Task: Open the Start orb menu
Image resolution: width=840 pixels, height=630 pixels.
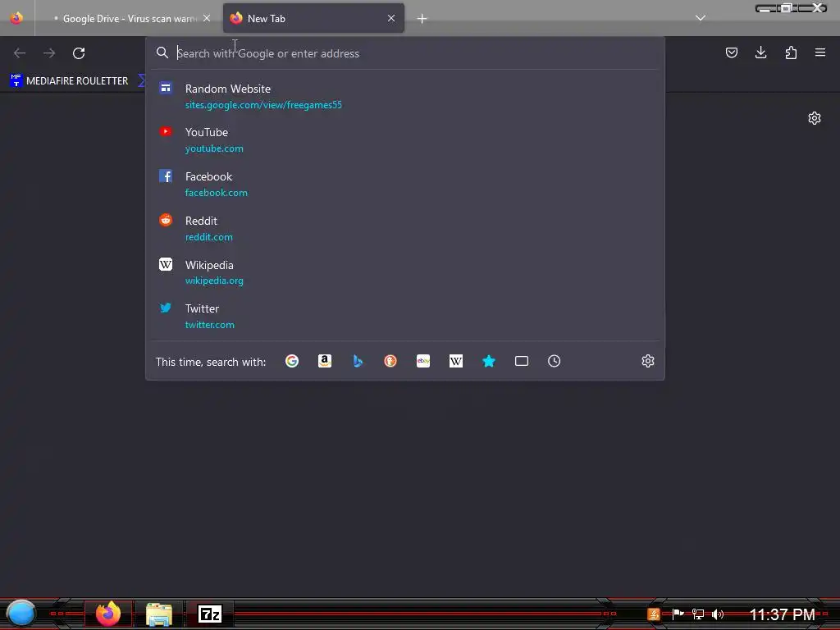Action: tap(21, 614)
